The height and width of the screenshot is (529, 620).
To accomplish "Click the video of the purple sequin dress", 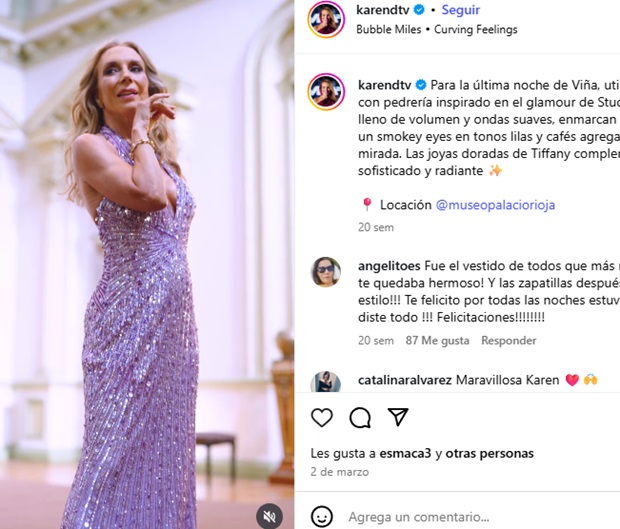I will (x=147, y=264).
